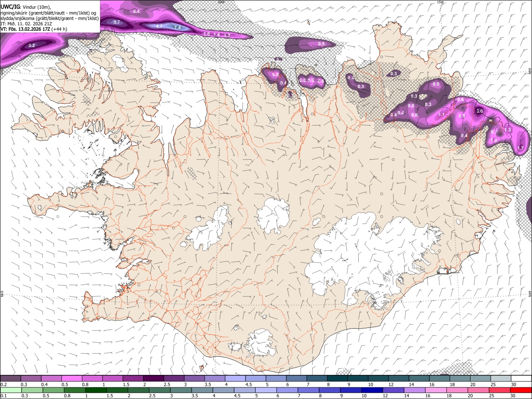The height and width of the screenshot is (399, 532).
Task: Click the bright pink 0.5–0.8 snow legend swatch
Action: pyautogui.click(x=72, y=379)
